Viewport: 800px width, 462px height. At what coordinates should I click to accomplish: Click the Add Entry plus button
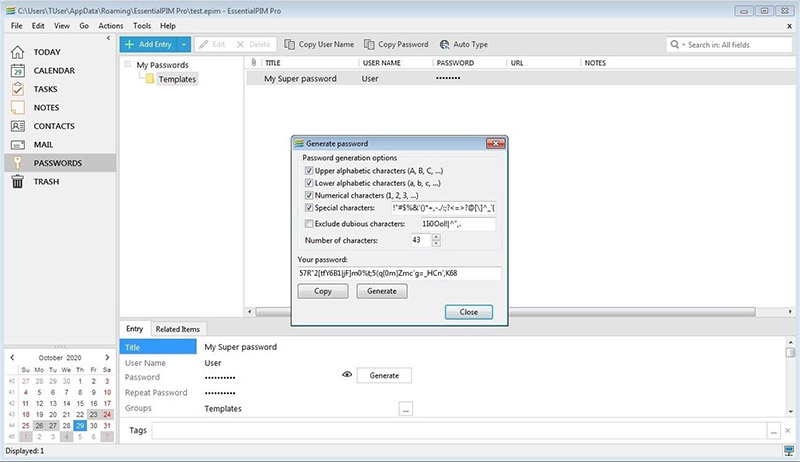point(148,44)
